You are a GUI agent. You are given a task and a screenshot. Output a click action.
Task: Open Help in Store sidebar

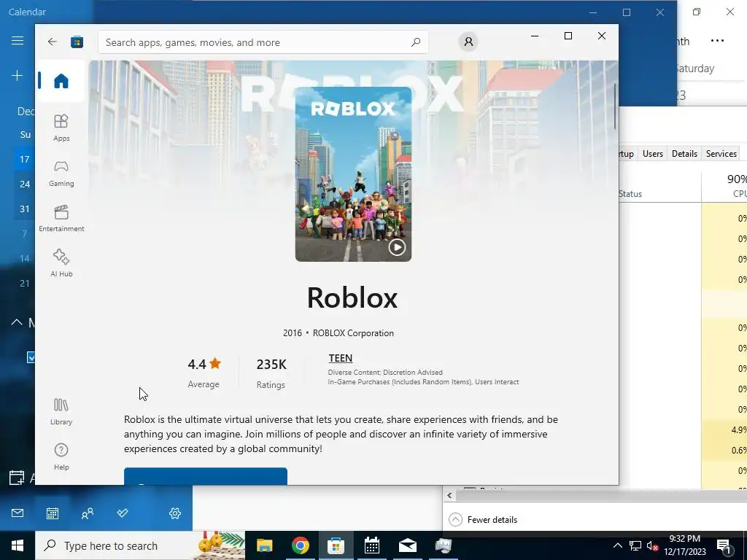click(x=61, y=456)
